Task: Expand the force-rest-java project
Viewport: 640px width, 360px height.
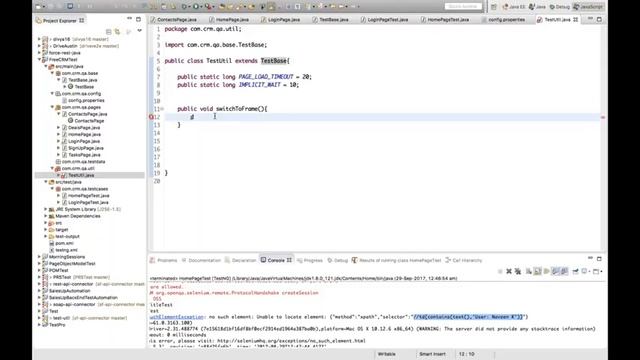Action: (39, 53)
